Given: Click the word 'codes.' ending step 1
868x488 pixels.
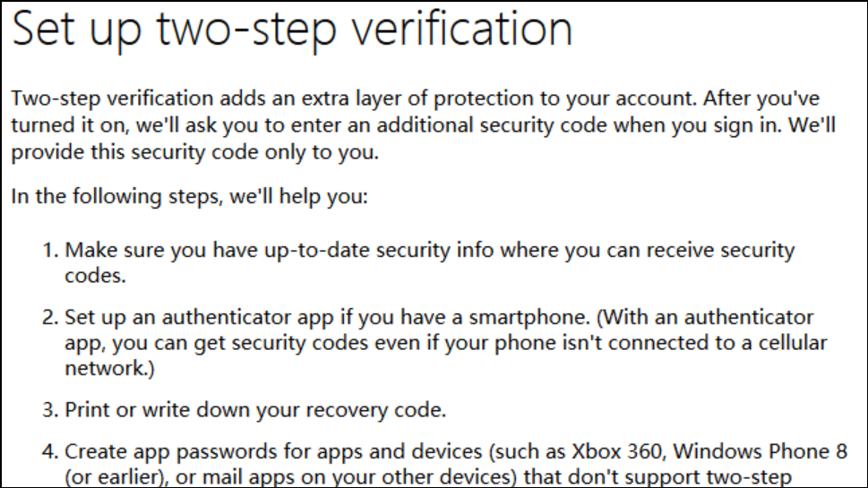Looking at the screenshot, I should 95,276.
